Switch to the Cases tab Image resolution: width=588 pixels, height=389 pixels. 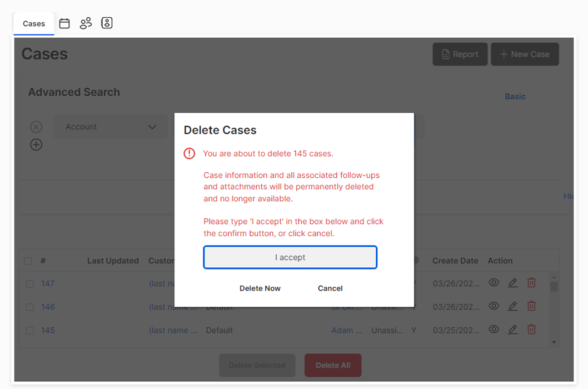point(34,24)
